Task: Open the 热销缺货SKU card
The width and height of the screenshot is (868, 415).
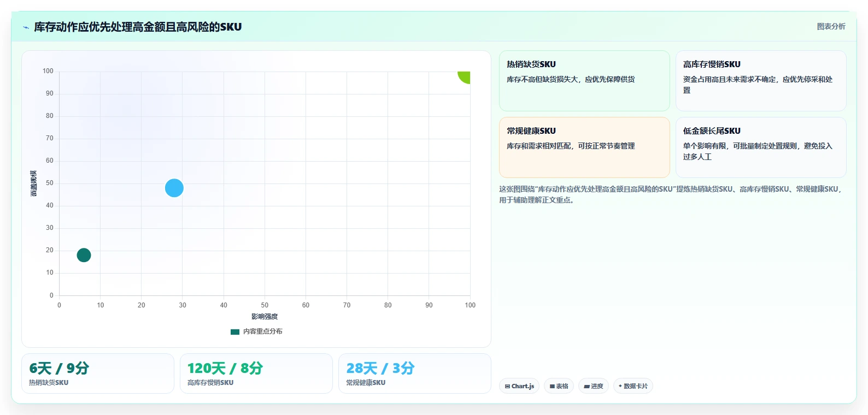Action: pyautogui.click(x=584, y=81)
